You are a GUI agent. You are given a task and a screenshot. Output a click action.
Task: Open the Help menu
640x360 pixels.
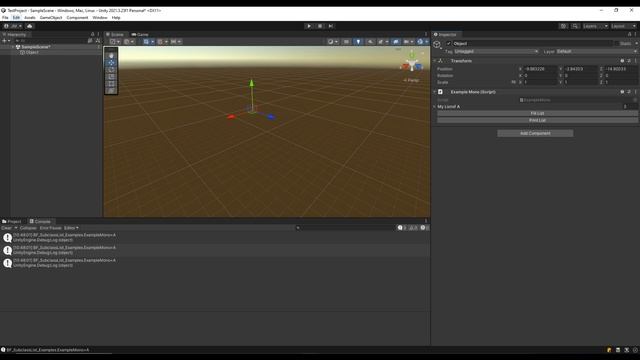(x=116, y=18)
